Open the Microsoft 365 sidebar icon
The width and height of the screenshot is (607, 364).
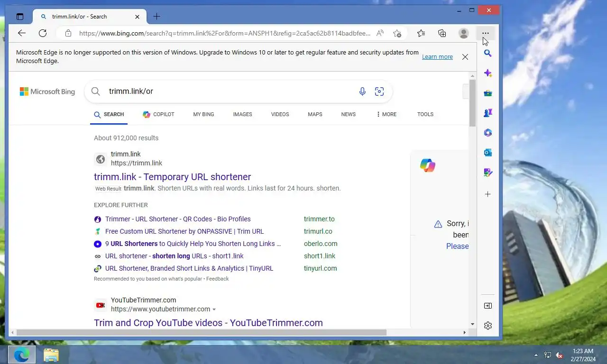(487, 133)
